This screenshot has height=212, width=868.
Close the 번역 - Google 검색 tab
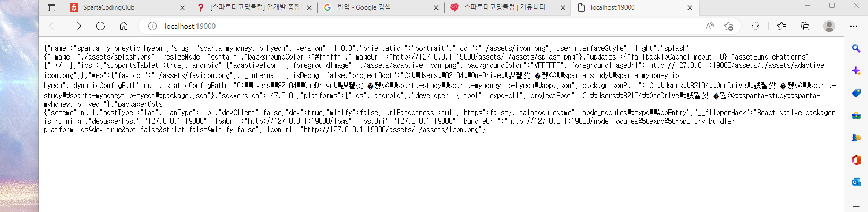(436, 7)
